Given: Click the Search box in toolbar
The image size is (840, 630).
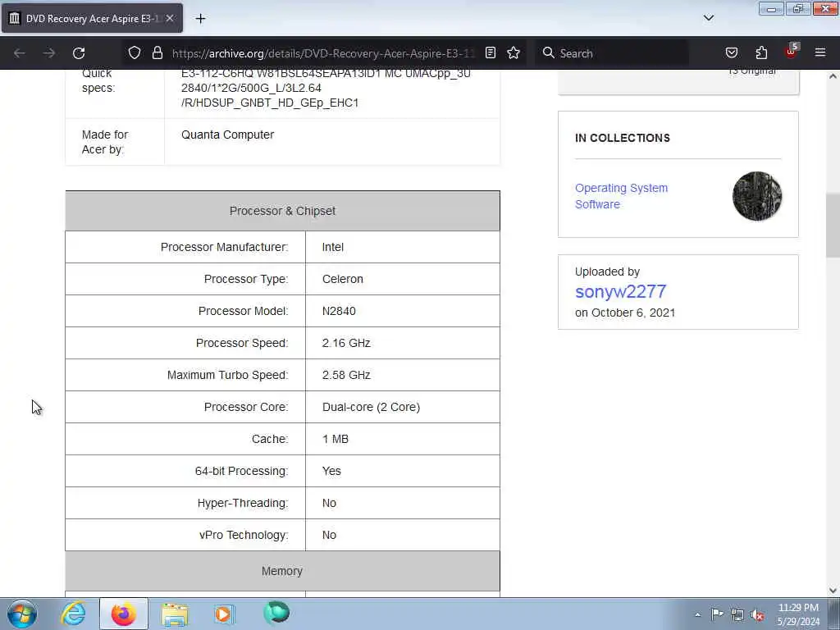Looking at the screenshot, I should (x=611, y=53).
